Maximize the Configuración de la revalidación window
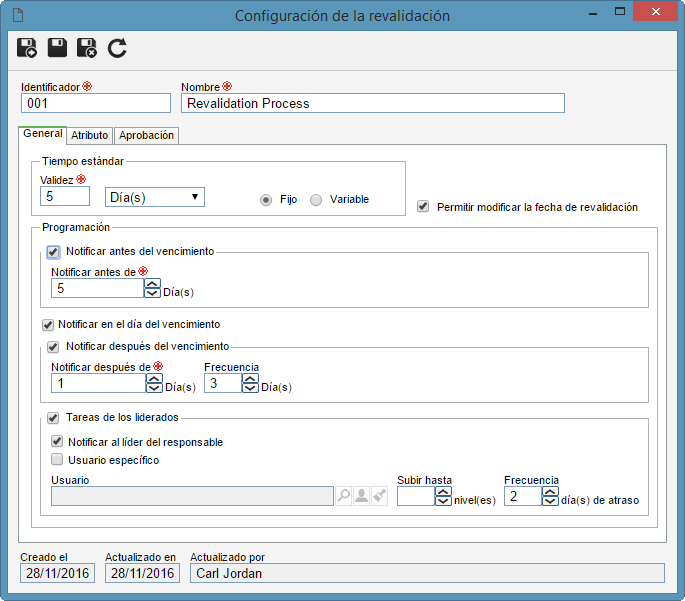The height and width of the screenshot is (601, 685). [x=619, y=12]
